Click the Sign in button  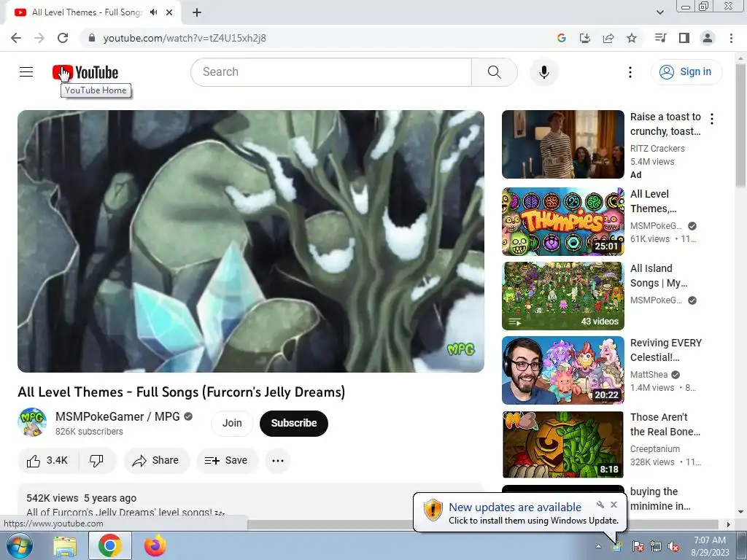(686, 72)
